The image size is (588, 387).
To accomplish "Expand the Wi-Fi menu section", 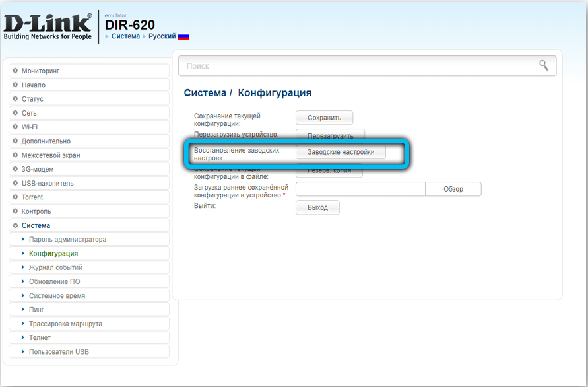I will 89,127.
